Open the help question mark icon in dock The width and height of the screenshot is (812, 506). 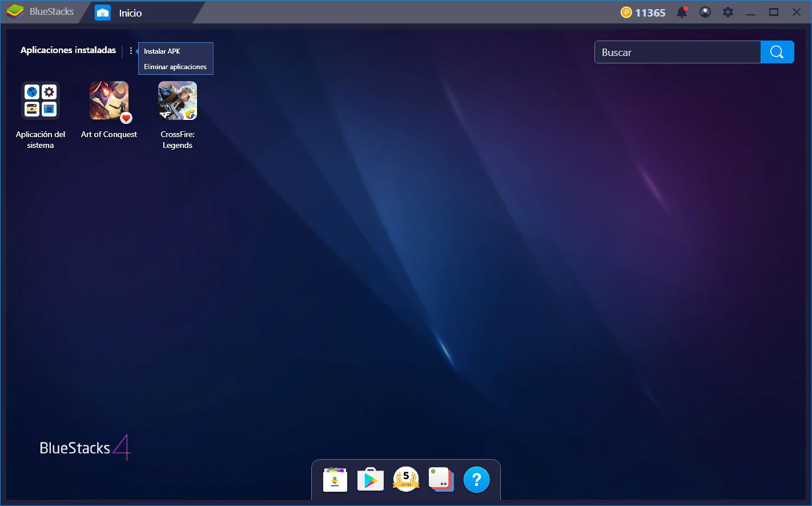pyautogui.click(x=477, y=480)
